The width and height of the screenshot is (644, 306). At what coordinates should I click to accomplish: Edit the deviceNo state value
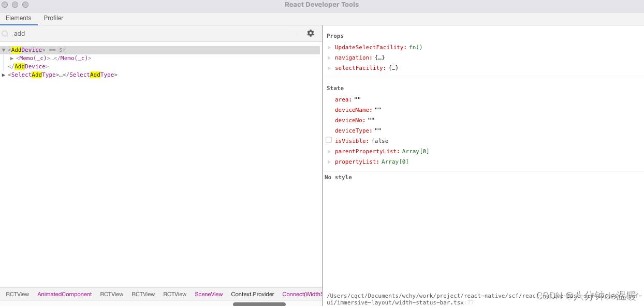pos(371,120)
